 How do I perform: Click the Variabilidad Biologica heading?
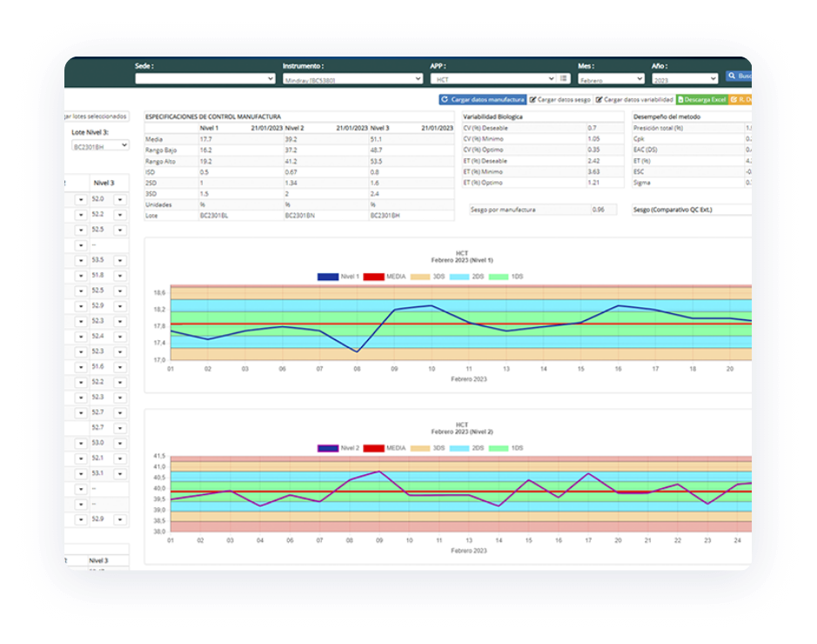492,117
